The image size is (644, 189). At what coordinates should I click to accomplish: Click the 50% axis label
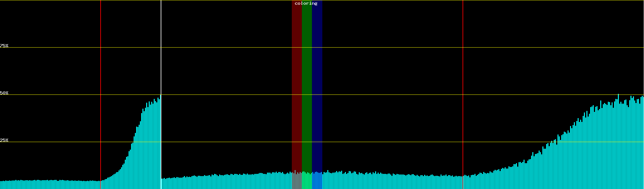coord(4,93)
